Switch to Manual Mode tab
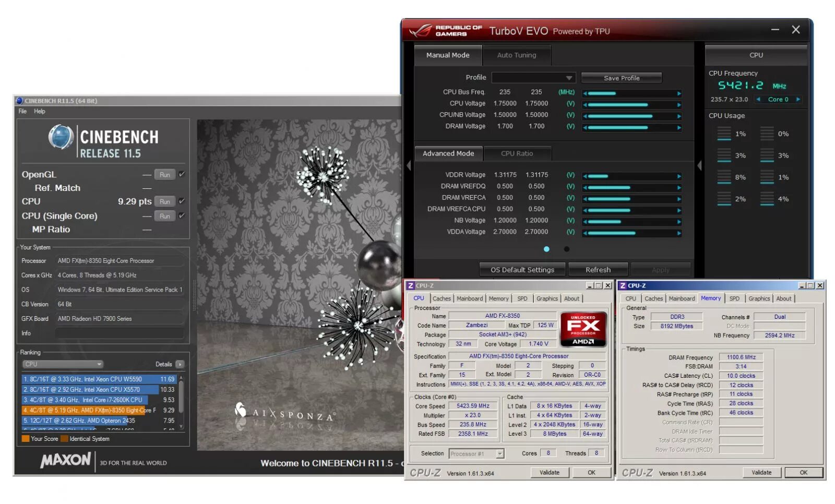 click(x=448, y=55)
